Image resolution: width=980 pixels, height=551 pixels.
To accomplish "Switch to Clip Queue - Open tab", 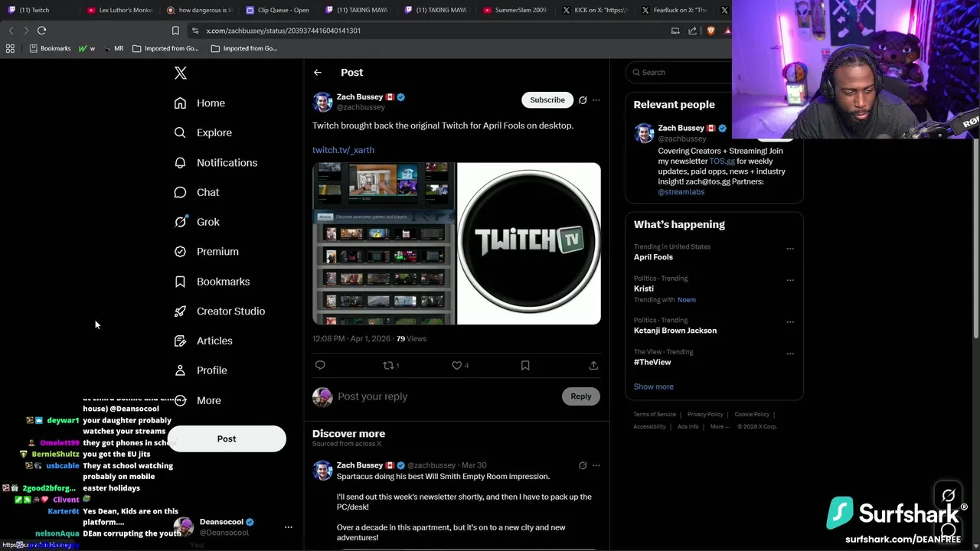I will pos(279,10).
